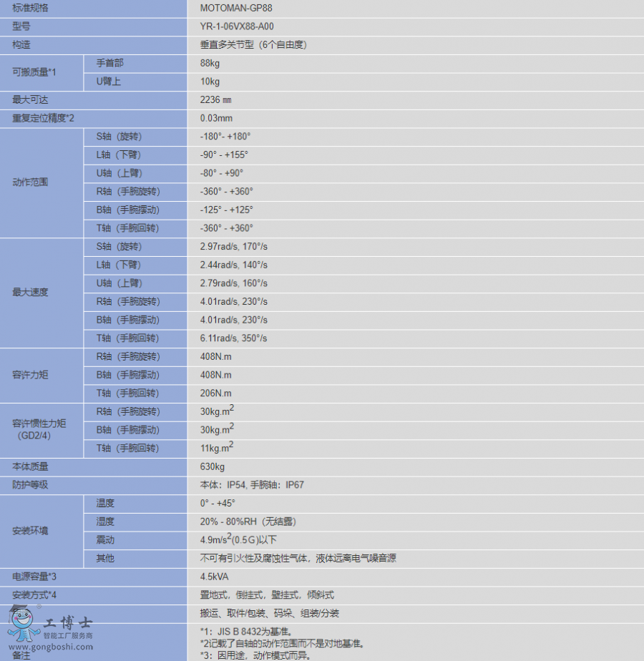Image resolution: width=644 pixels, height=661 pixels.
Task: Click the R轴 max speed "4.01rad/s, 230°/s" value
Action: tap(234, 301)
